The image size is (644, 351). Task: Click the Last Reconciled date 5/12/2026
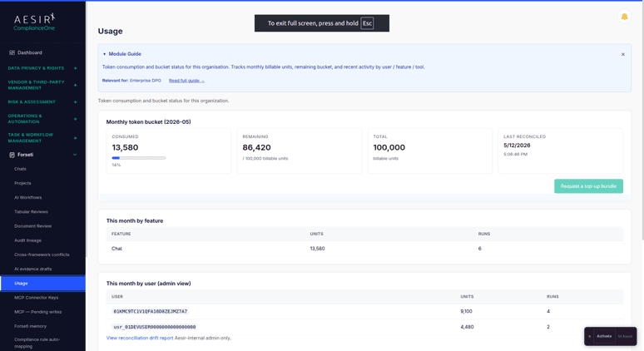[517, 146]
